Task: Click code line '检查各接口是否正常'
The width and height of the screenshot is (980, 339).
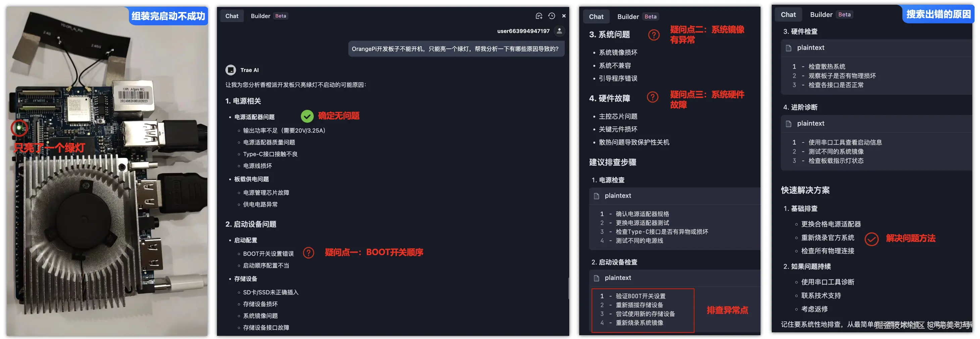Action: pos(836,85)
